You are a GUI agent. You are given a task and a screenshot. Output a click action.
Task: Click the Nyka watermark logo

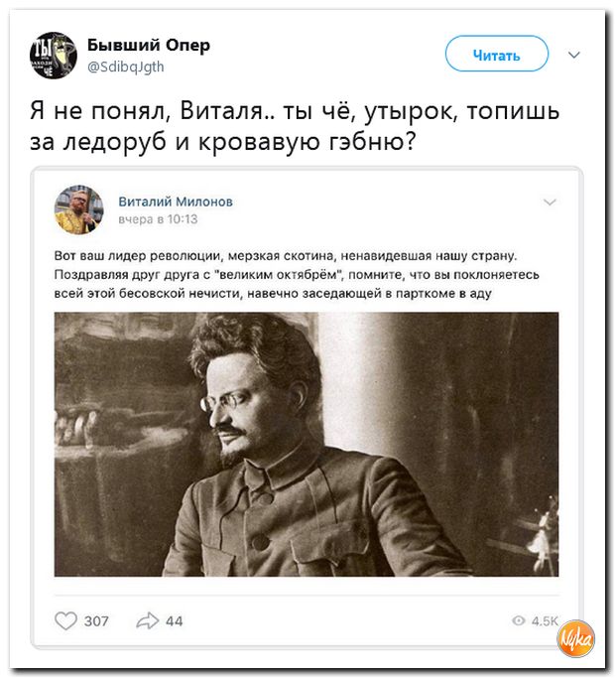pos(575,639)
